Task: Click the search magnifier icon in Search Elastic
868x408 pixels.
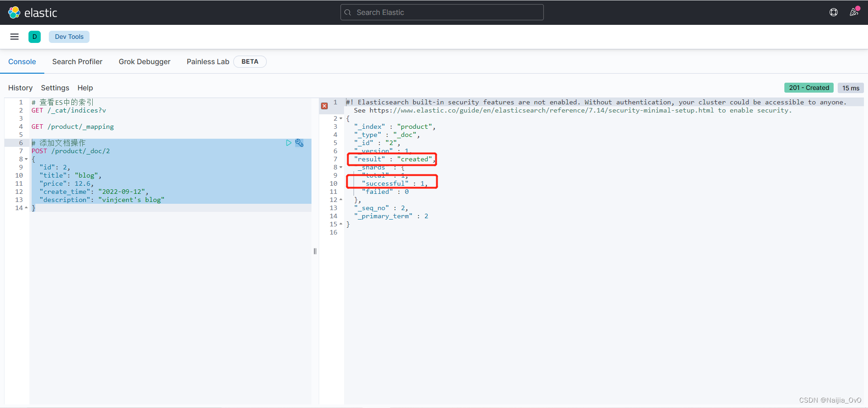Action: click(348, 12)
